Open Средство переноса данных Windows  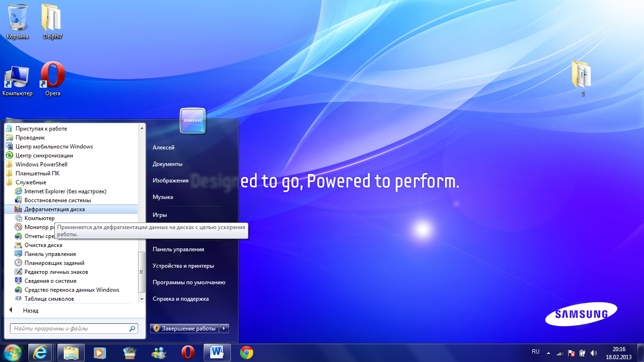pos(71,290)
